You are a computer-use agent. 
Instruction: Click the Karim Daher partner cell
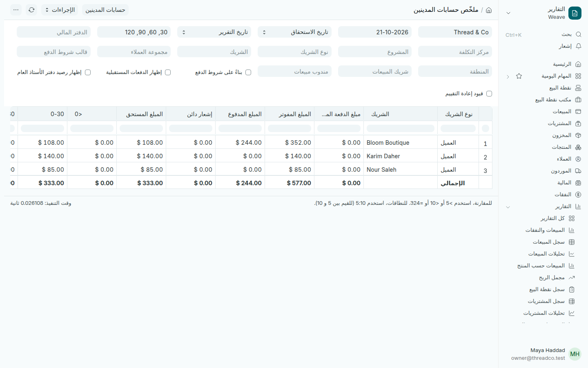(400, 156)
